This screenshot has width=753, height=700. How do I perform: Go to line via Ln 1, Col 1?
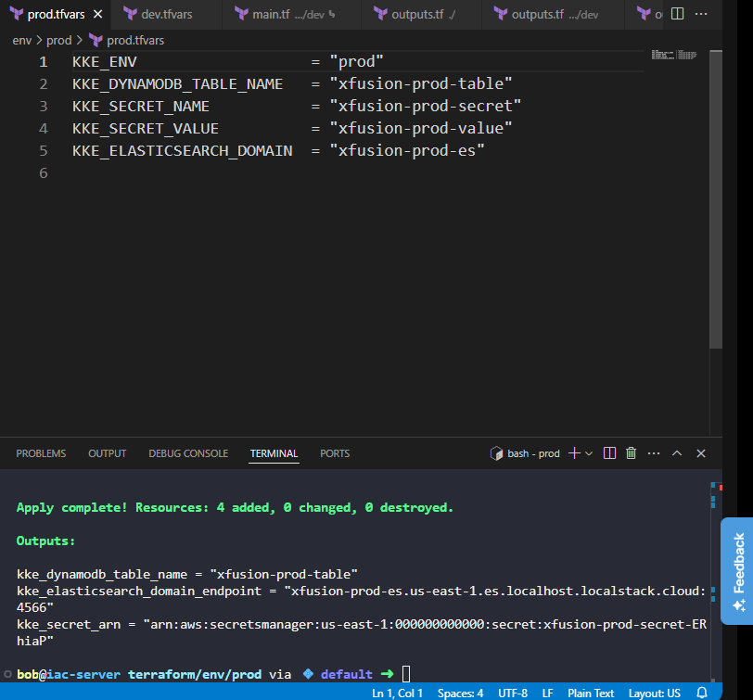pyautogui.click(x=397, y=694)
